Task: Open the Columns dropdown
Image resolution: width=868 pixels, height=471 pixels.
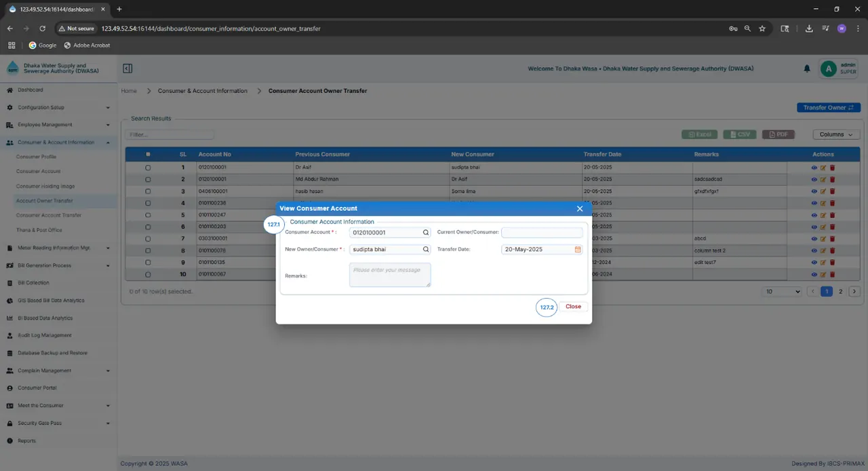Action: (835, 134)
